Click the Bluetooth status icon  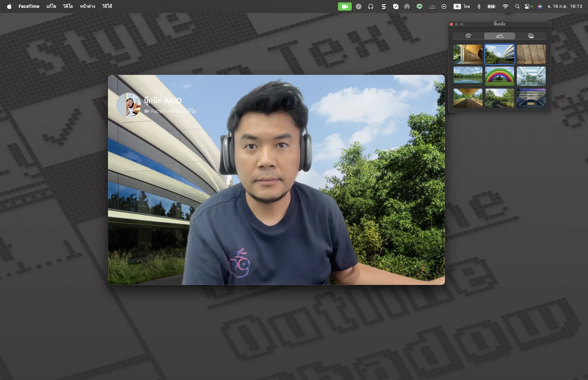coord(479,6)
